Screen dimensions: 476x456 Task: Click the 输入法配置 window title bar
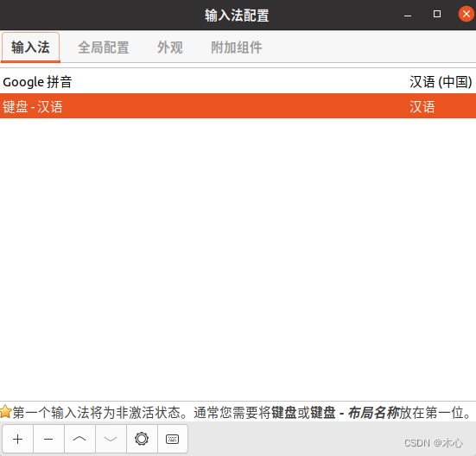(237, 16)
